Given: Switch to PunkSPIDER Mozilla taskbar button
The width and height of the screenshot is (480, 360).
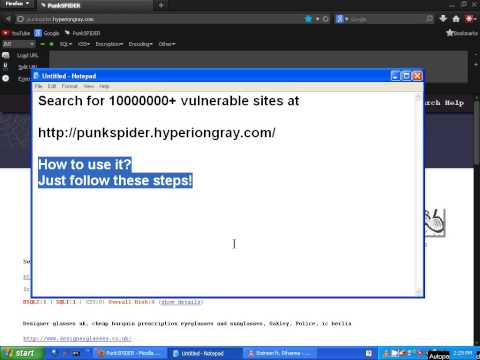Looking at the screenshot, I should click(x=130, y=353).
